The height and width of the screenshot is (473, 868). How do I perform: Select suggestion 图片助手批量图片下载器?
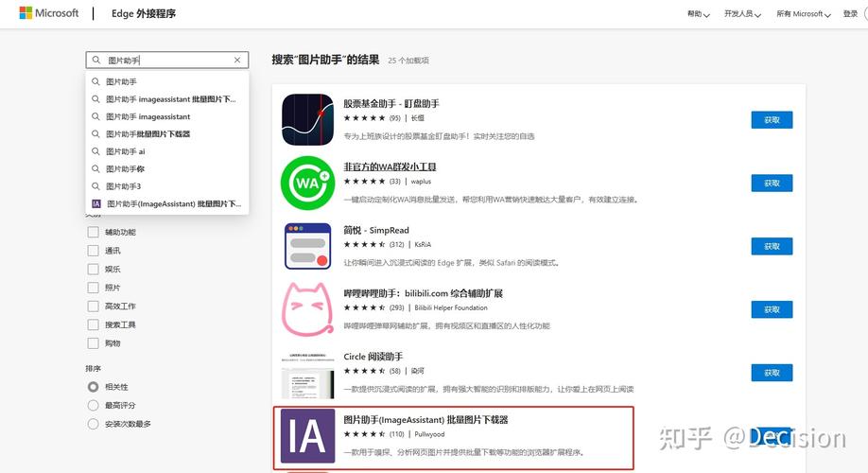coord(166,134)
